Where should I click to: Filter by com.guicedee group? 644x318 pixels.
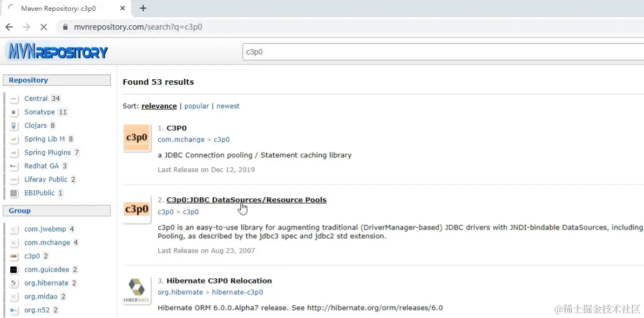coord(47,270)
